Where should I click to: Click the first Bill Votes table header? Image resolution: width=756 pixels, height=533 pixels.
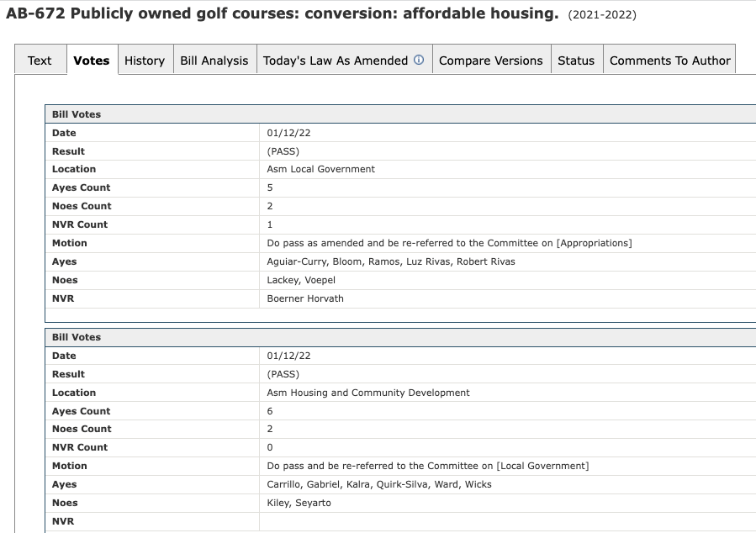77,114
